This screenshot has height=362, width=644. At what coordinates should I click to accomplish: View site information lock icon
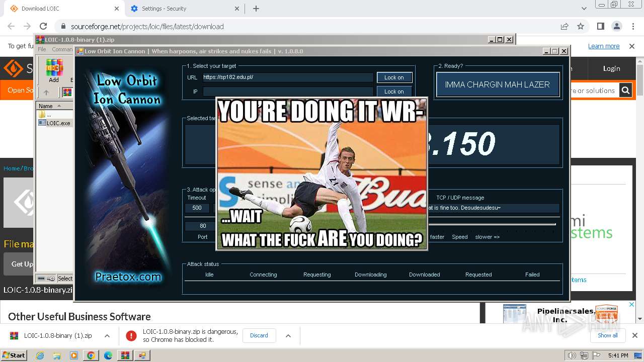(x=63, y=27)
